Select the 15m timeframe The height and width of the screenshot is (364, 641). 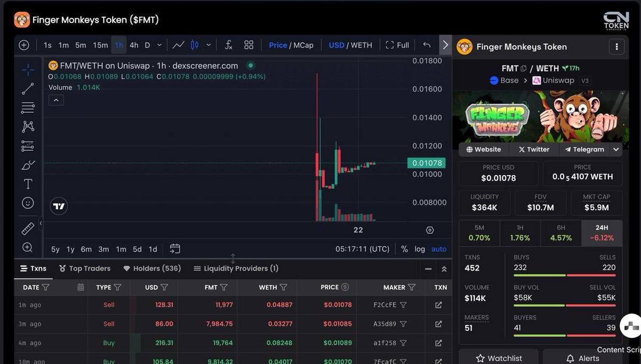(100, 45)
